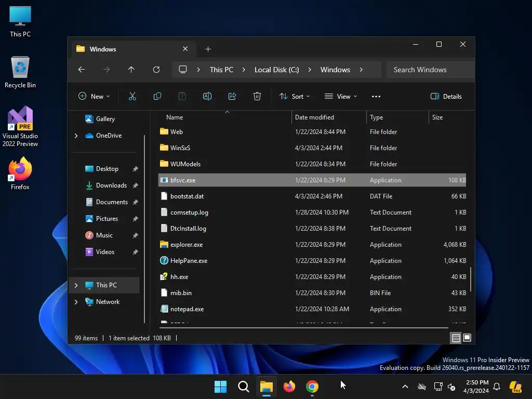Expand chevron after Windows breadcrumb
The width and height of the screenshot is (532, 399).
coord(361,70)
